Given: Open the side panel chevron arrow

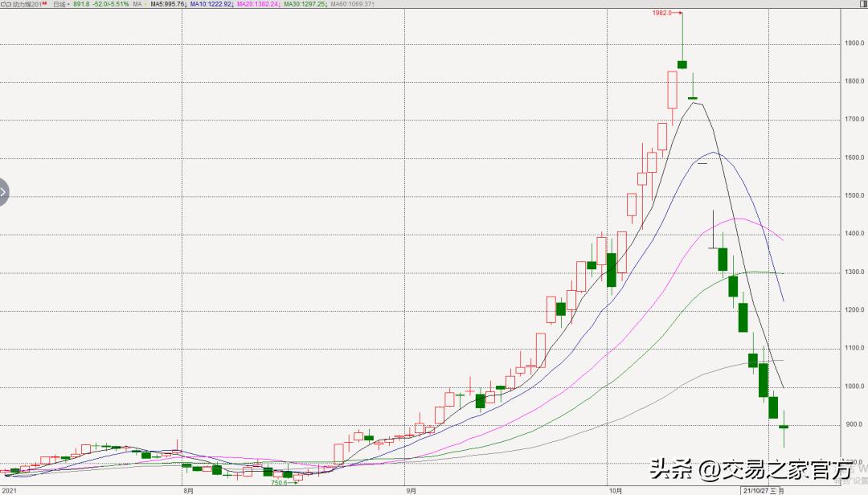Looking at the screenshot, I should click(3, 193).
